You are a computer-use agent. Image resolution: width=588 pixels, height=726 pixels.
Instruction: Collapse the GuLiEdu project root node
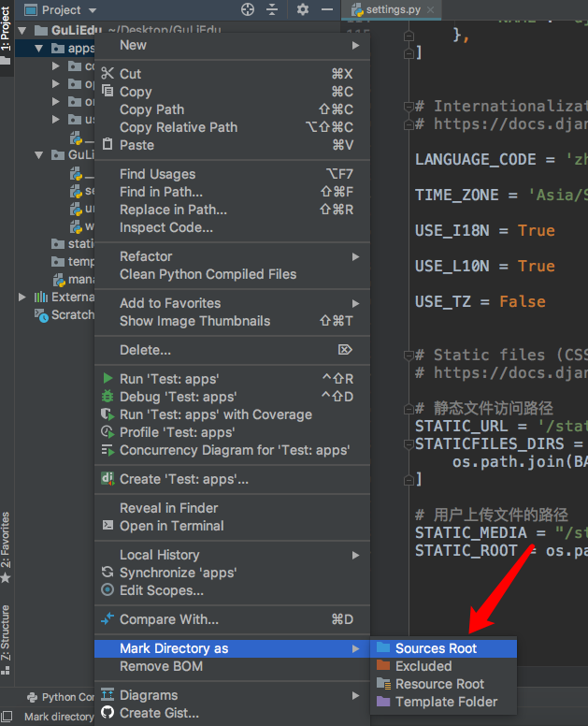point(22,31)
